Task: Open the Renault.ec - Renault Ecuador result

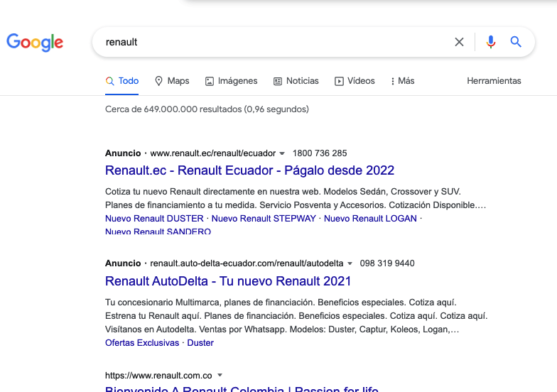Action: pos(250,170)
